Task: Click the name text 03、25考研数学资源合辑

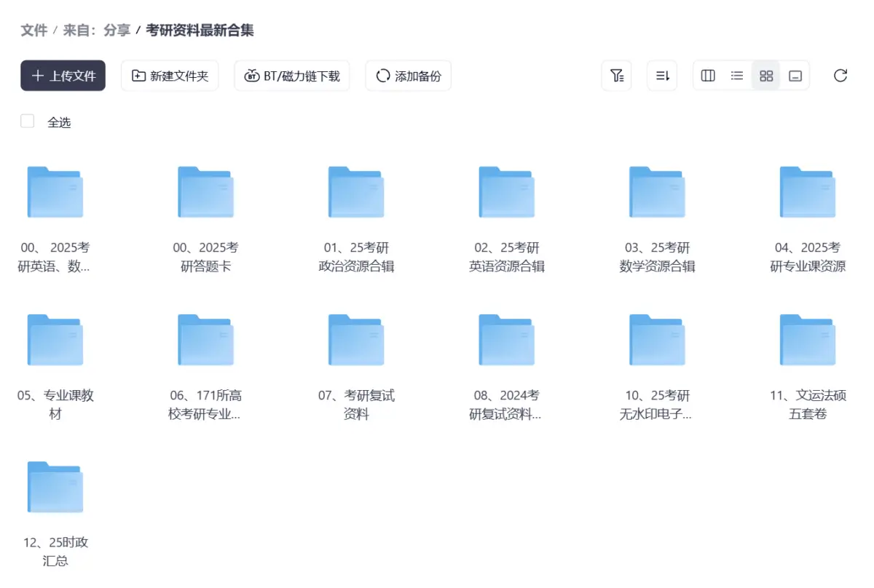Action: coord(658,257)
